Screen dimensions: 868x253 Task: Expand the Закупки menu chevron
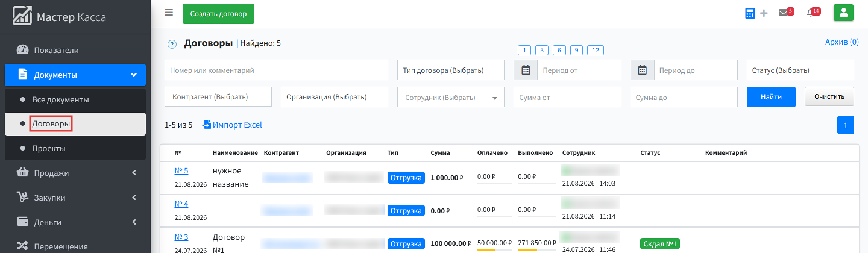134,198
